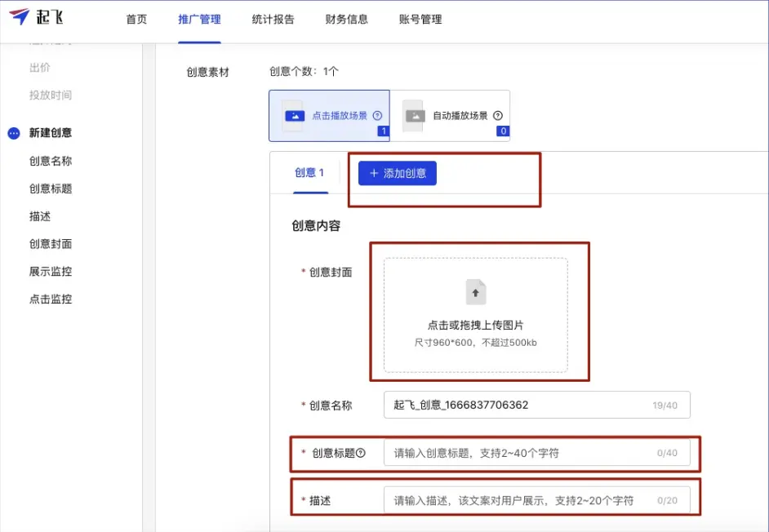Jump to 创意名称 in the sidebar

pos(51,161)
